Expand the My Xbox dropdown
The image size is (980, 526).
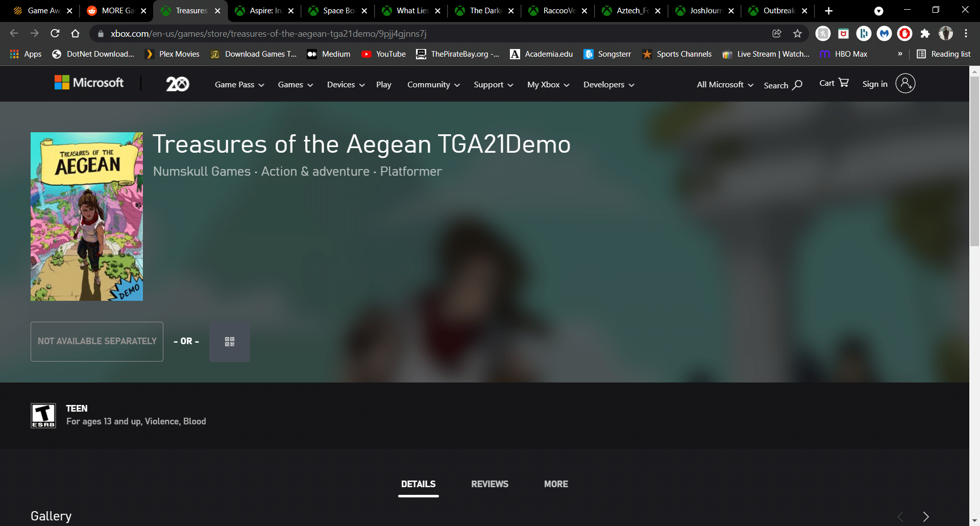(x=548, y=85)
